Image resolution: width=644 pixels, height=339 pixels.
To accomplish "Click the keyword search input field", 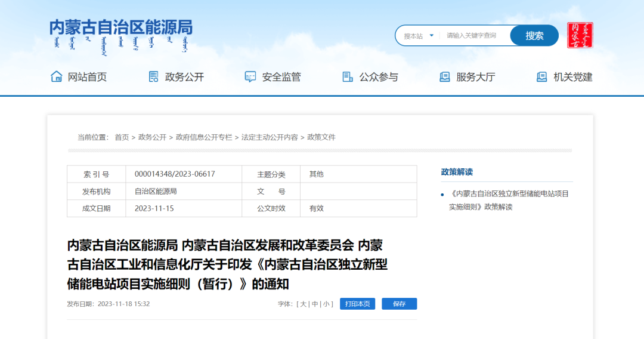I will (x=475, y=36).
